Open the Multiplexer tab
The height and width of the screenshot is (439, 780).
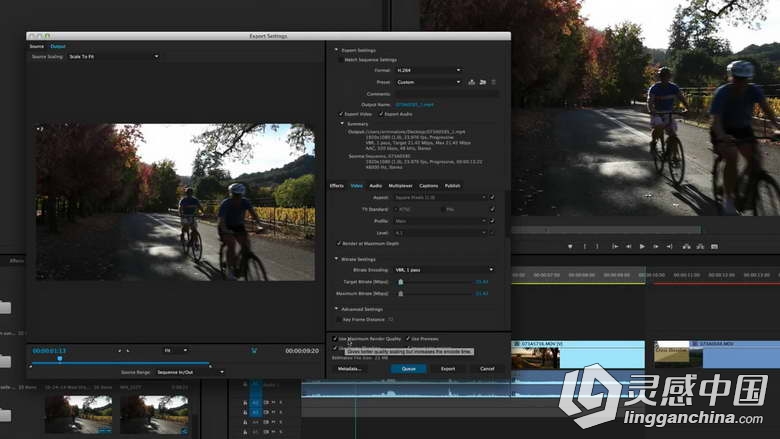[x=400, y=186]
